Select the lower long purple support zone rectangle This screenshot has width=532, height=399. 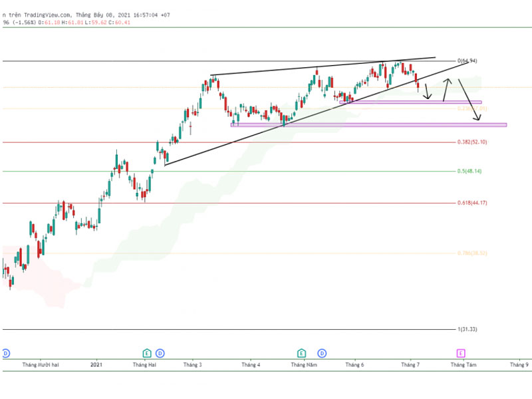(369, 125)
